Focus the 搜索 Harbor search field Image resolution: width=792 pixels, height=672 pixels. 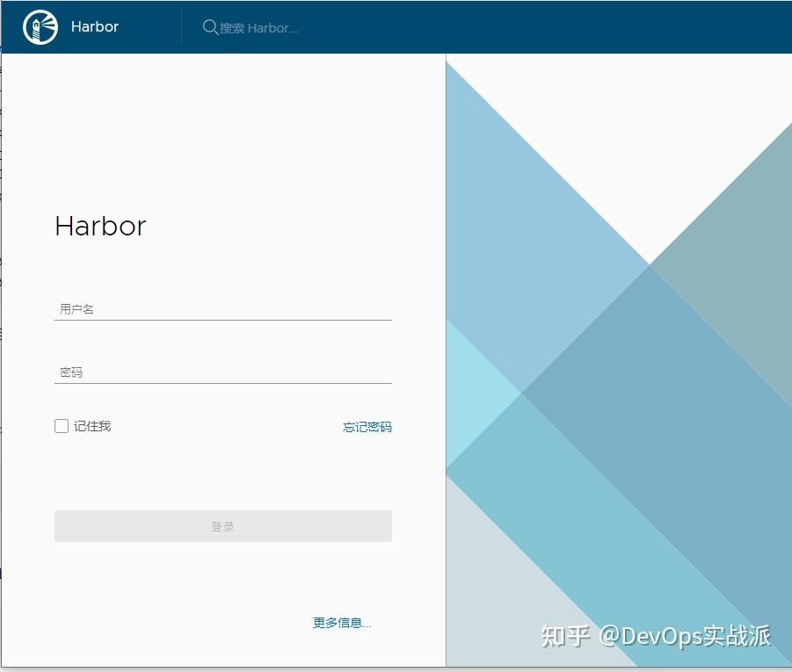point(258,28)
